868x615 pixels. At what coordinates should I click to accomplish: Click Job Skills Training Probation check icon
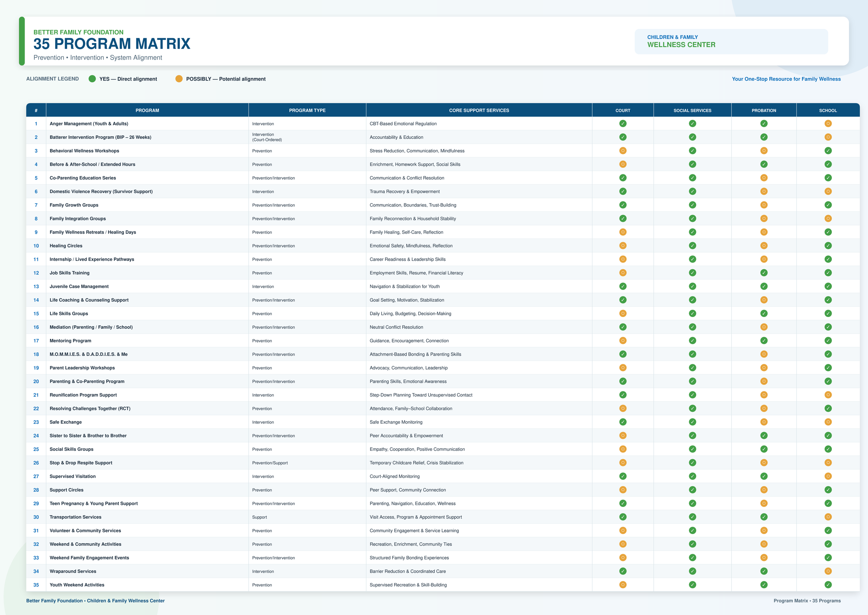(763, 273)
